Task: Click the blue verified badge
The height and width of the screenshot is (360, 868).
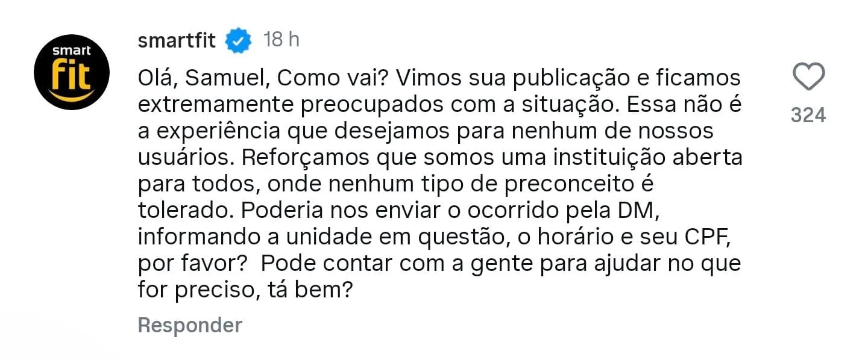Action: [x=239, y=40]
